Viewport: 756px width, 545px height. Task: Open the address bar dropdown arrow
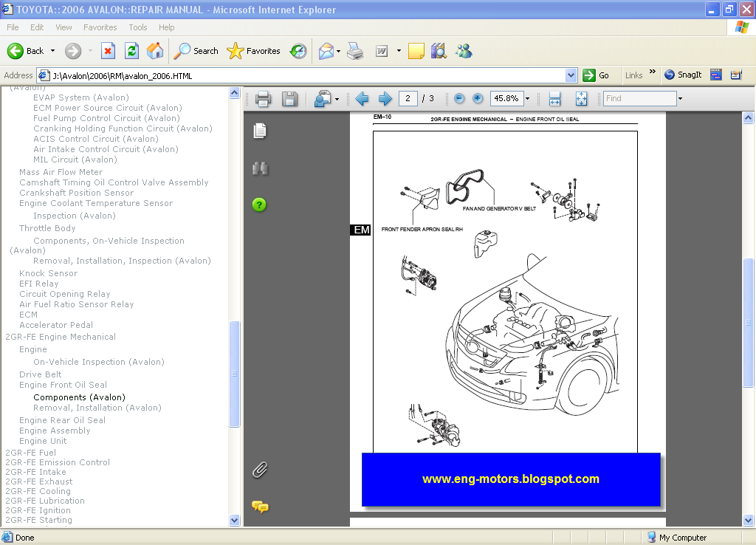point(571,75)
